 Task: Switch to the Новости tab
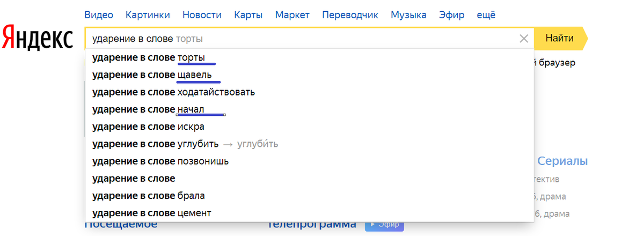202,14
